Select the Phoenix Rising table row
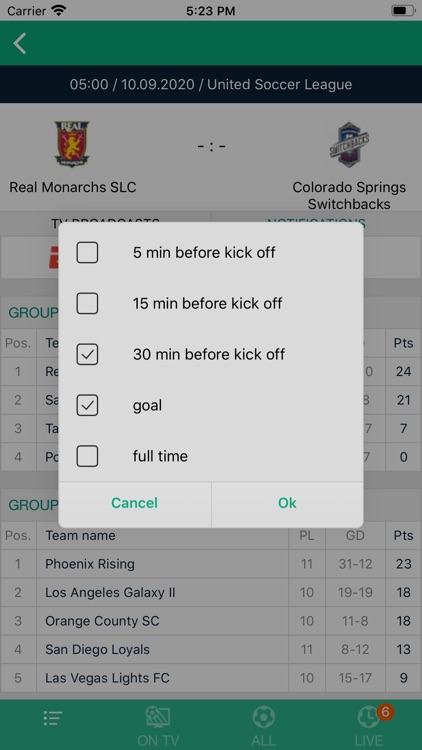This screenshot has width=422, height=750. pos(211,564)
